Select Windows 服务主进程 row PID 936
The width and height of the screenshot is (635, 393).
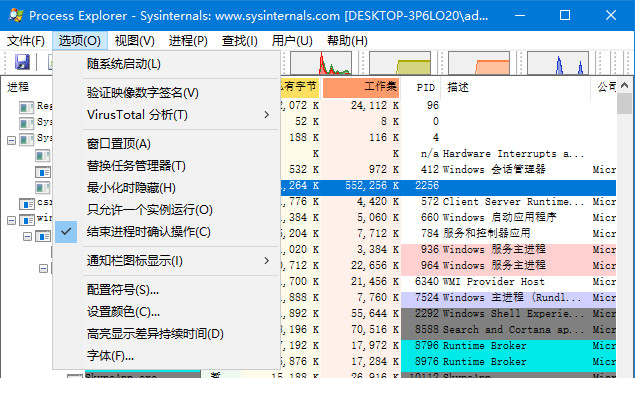tap(448, 250)
